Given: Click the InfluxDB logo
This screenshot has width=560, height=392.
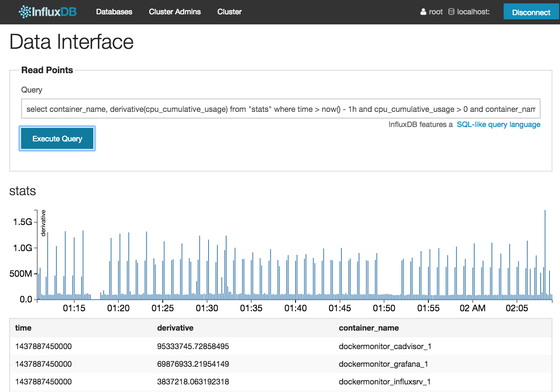Looking at the screenshot, I should coord(48,12).
